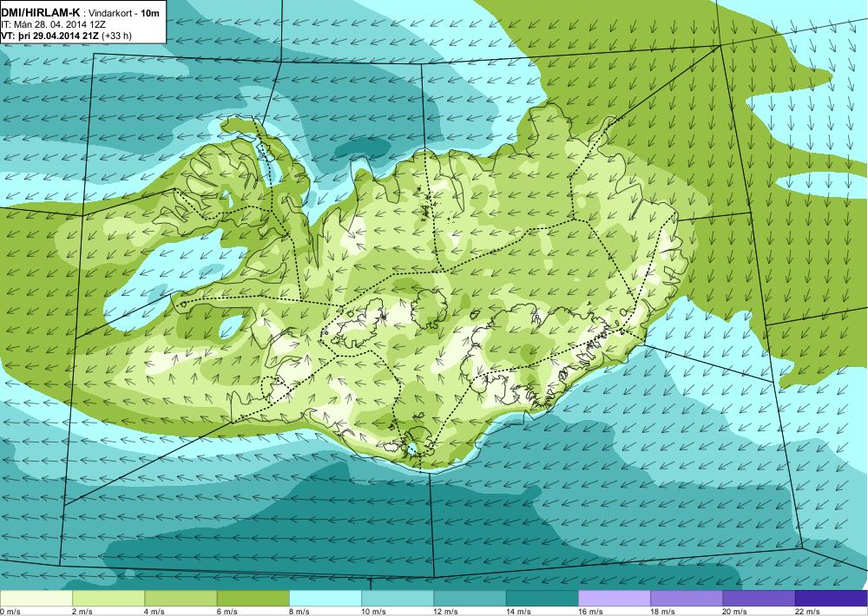Pick the teal 12–14 m/s legend swatch
Screen dimensions: 868x616
[x=470, y=599]
